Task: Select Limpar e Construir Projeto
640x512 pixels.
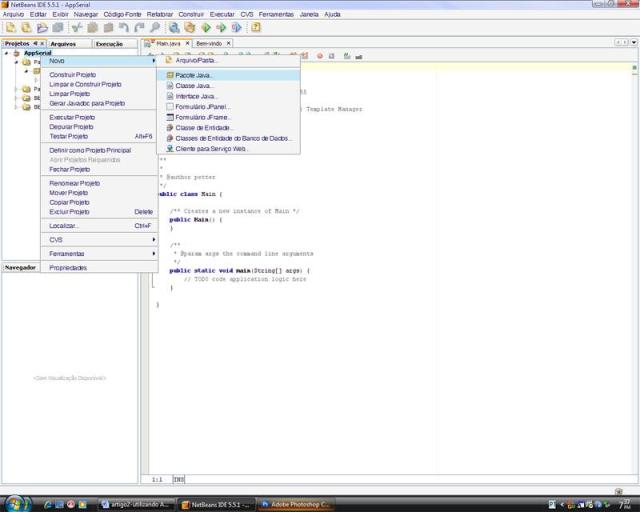Action: pos(85,84)
